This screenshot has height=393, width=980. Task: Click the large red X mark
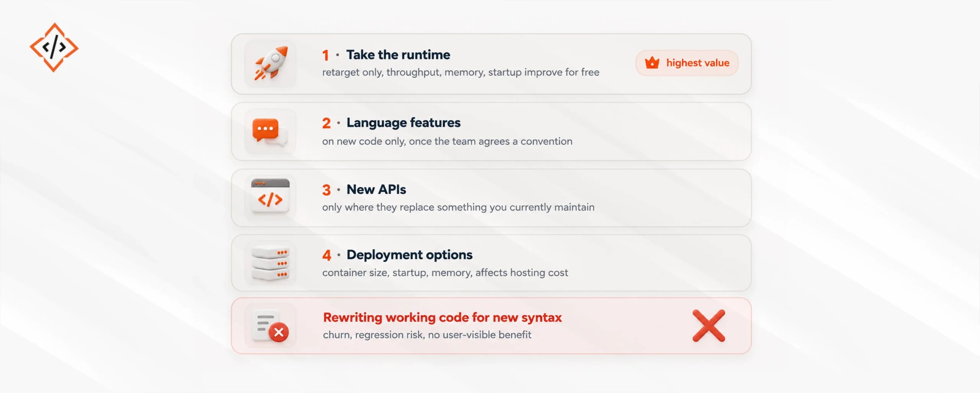coord(709,326)
